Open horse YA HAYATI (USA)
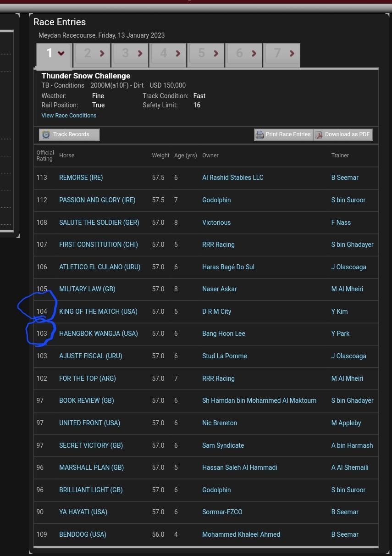Screen dimensions: 392x556 coord(83,512)
